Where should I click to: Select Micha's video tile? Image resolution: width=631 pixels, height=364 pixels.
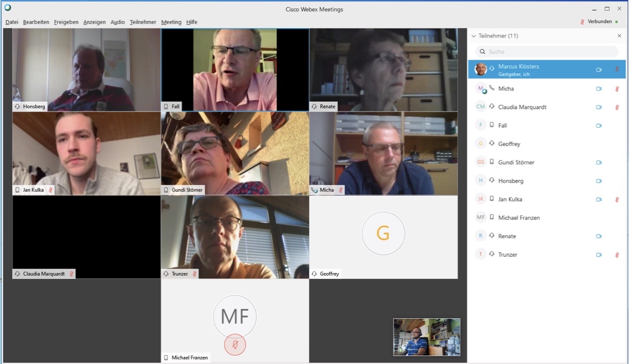pos(383,153)
